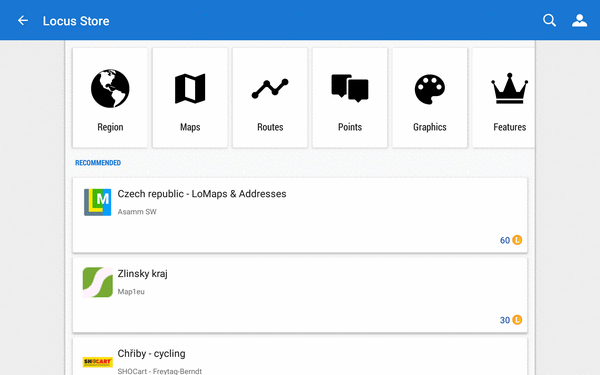
Task: Click the RECOMMENDED section header
Action: click(x=98, y=163)
